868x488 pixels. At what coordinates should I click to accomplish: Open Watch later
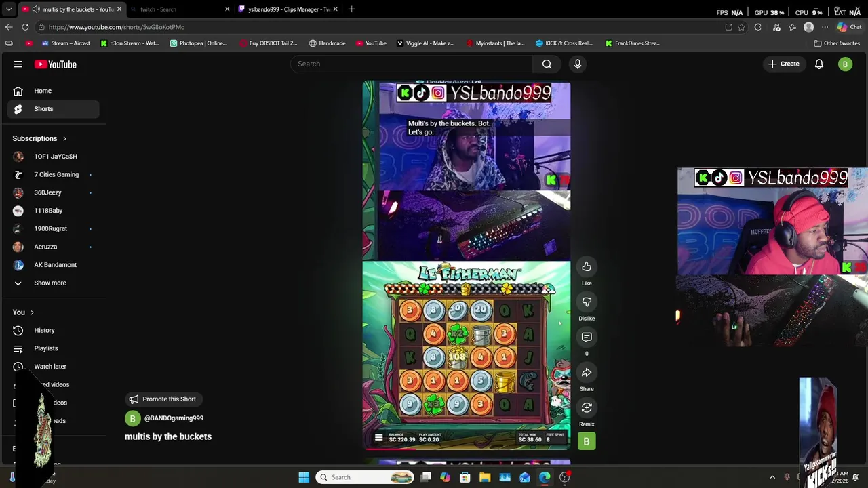click(x=54, y=366)
